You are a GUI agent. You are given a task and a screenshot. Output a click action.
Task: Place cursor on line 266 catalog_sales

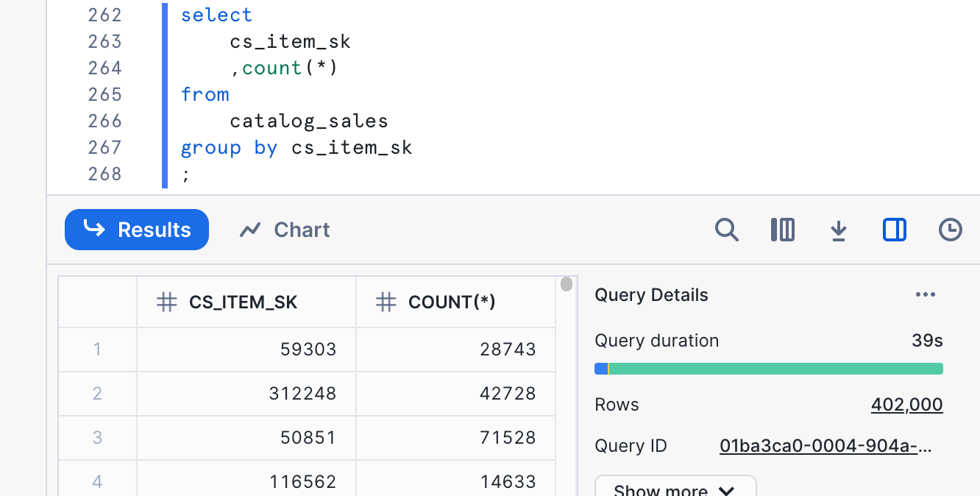click(x=308, y=121)
